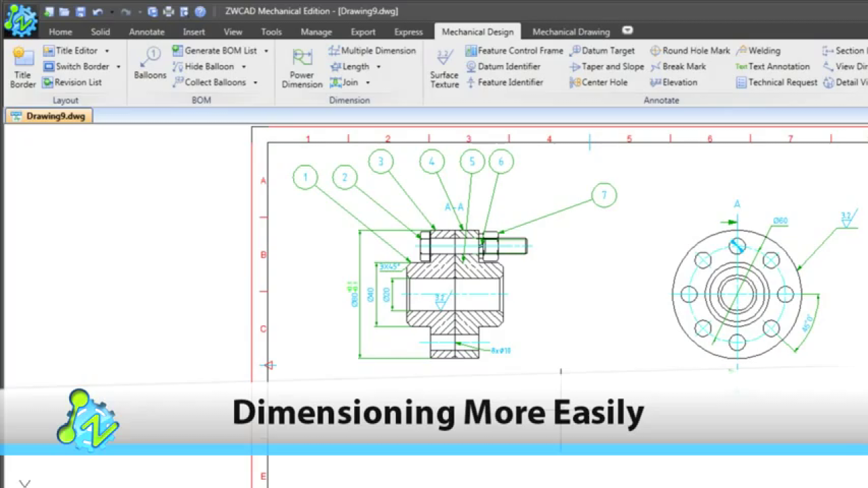Viewport: 868px width, 488px height.
Task: Open the Collect Balloons dropdown arrow
Action: pyautogui.click(x=255, y=82)
